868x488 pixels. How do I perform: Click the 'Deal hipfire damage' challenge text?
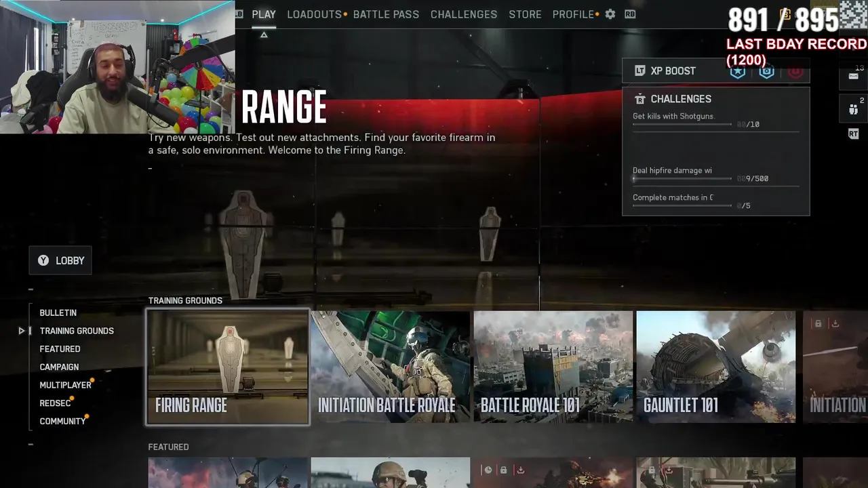click(672, 171)
